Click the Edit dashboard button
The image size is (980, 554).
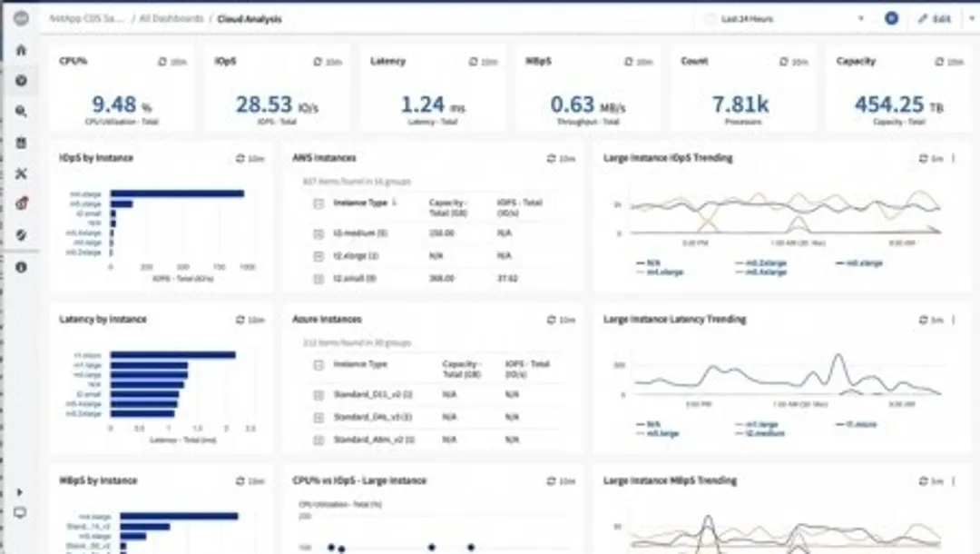tap(935, 18)
